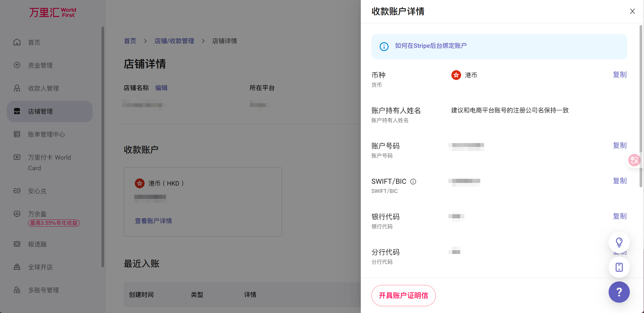Click the Hong Kong flag currency icon
The image size is (644, 313).
tap(456, 75)
